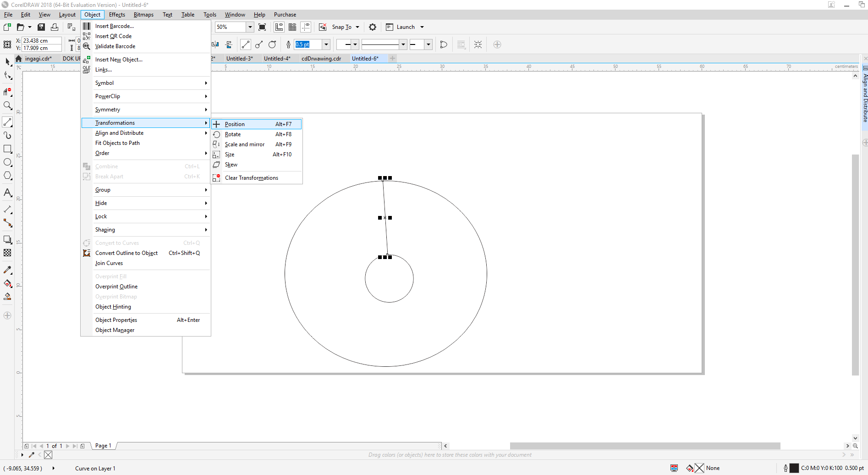The height and width of the screenshot is (475, 868).
Task: Open the Launch dropdown
Action: point(422,27)
